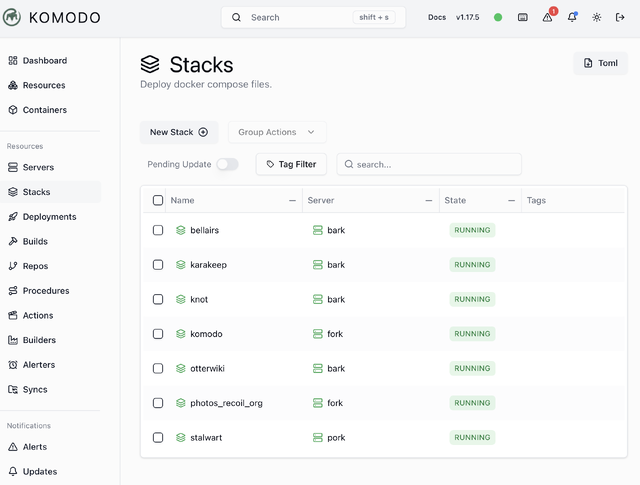The image size is (640, 485).
Task: Click the green status indicator dot
Action: (x=498, y=17)
